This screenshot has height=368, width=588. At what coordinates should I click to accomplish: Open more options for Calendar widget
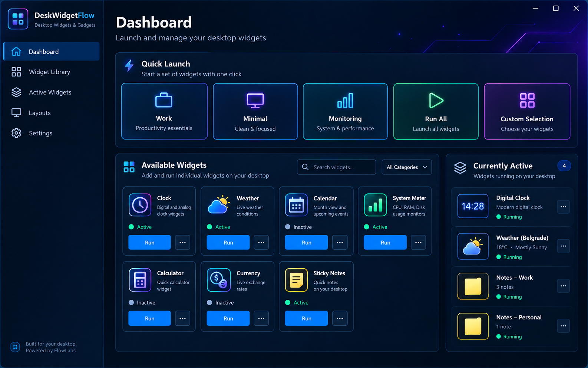(340, 242)
